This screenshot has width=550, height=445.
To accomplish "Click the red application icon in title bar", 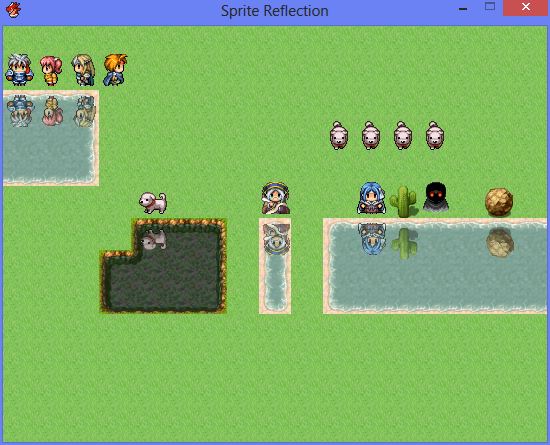I will pos(13,10).
